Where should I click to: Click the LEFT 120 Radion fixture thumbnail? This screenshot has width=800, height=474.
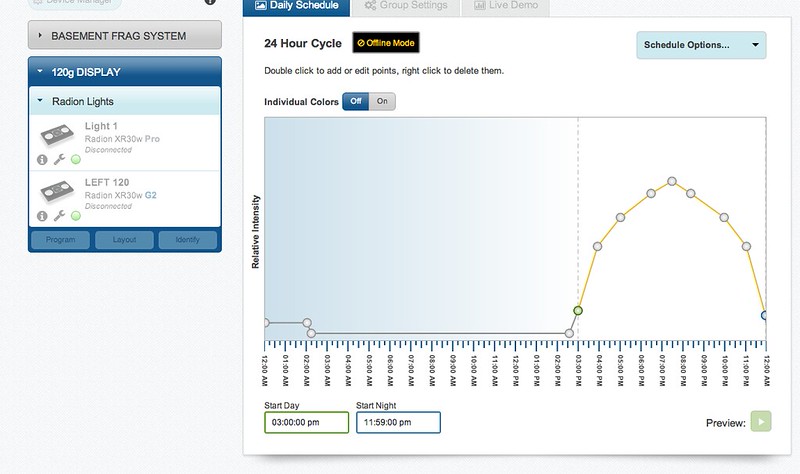(x=58, y=191)
